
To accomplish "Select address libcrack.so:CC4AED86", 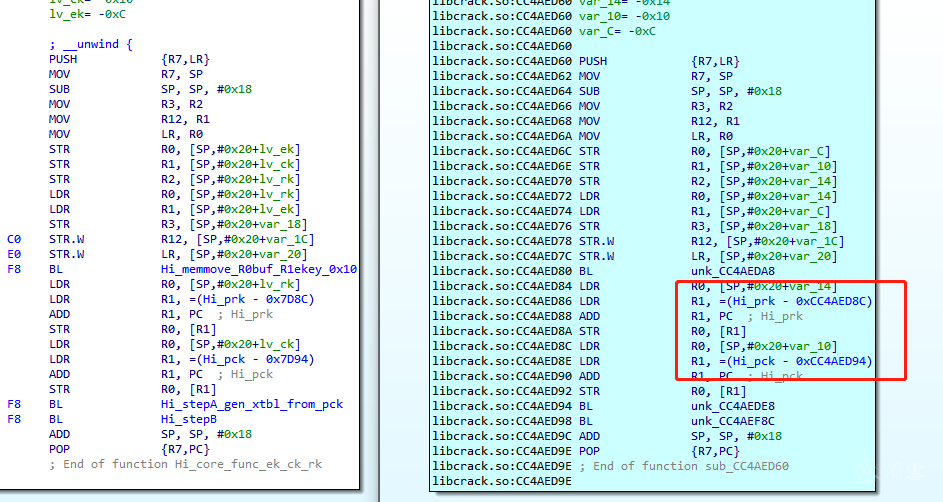I will coord(502,301).
